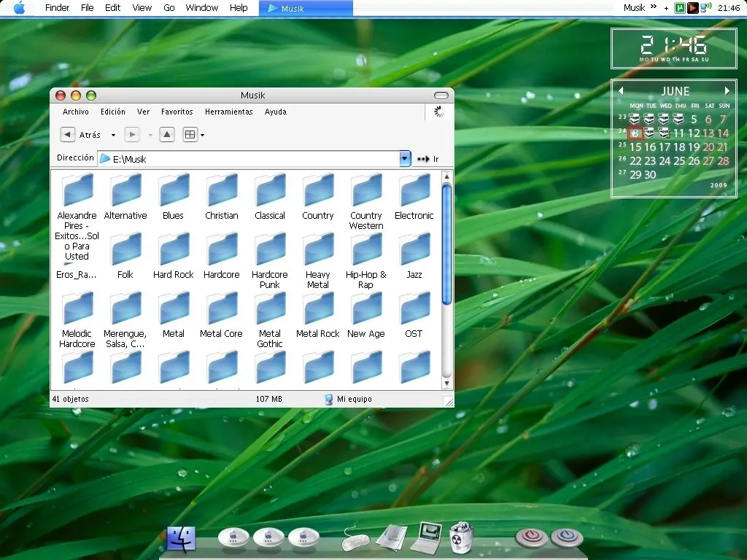Open the Ver menu
Image resolution: width=747 pixels, height=560 pixels.
point(144,112)
